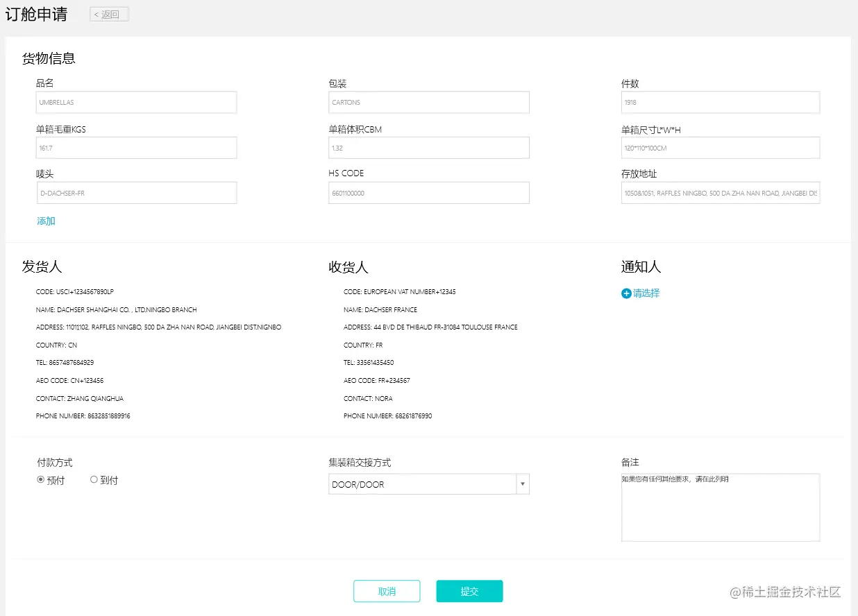The image size is (858, 616).
Task: Click shipper text TEL: 8657487684929
Action: 65,363
